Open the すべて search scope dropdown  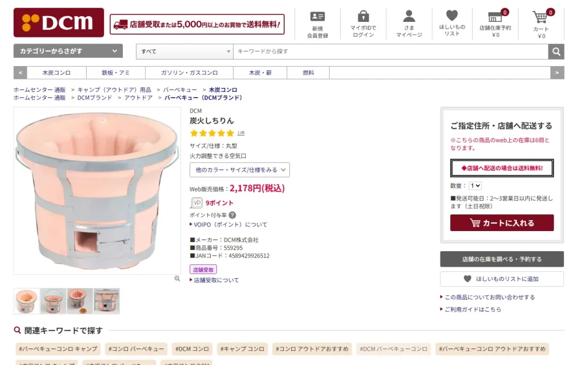tap(184, 51)
